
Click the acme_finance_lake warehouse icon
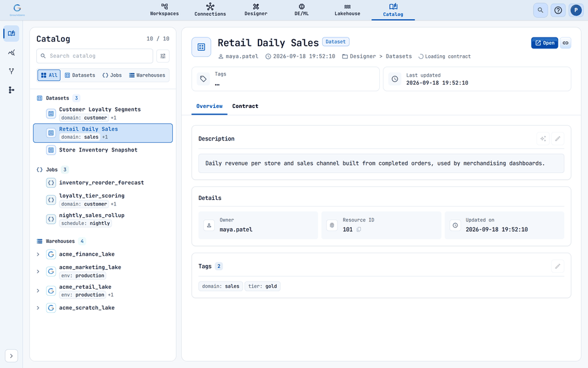point(51,254)
